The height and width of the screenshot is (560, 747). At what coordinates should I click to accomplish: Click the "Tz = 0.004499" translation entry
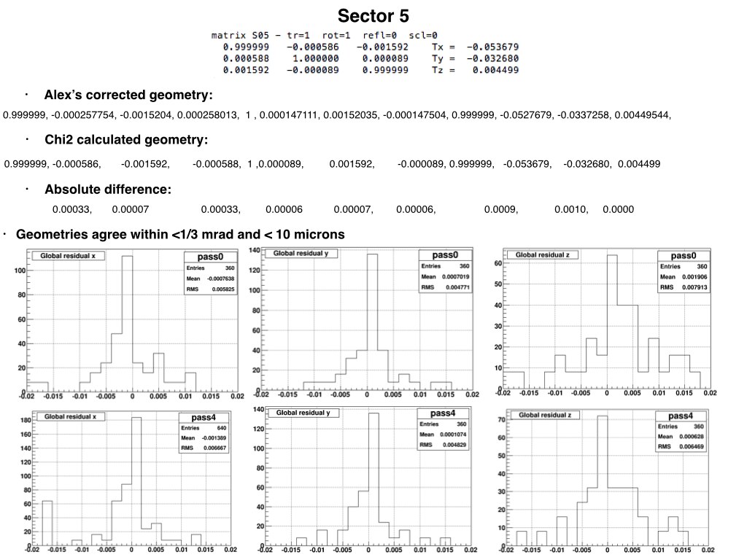(475, 69)
